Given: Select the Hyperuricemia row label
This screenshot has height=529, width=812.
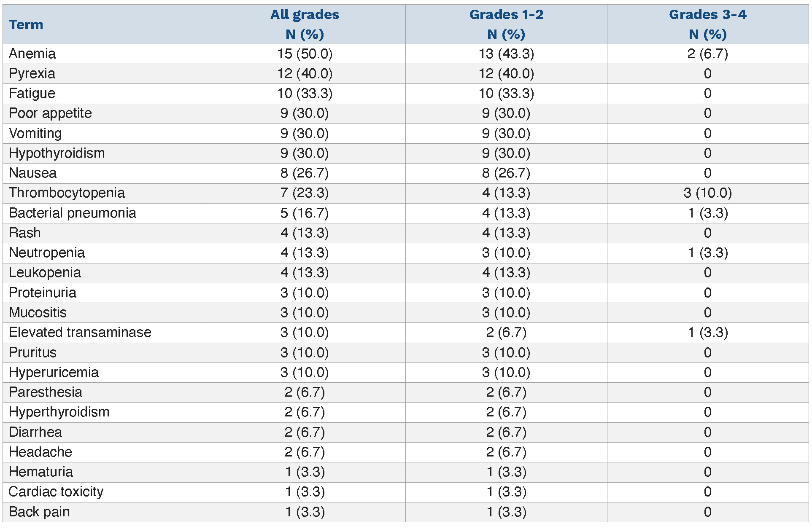Looking at the screenshot, I should click(x=54, y=372).
